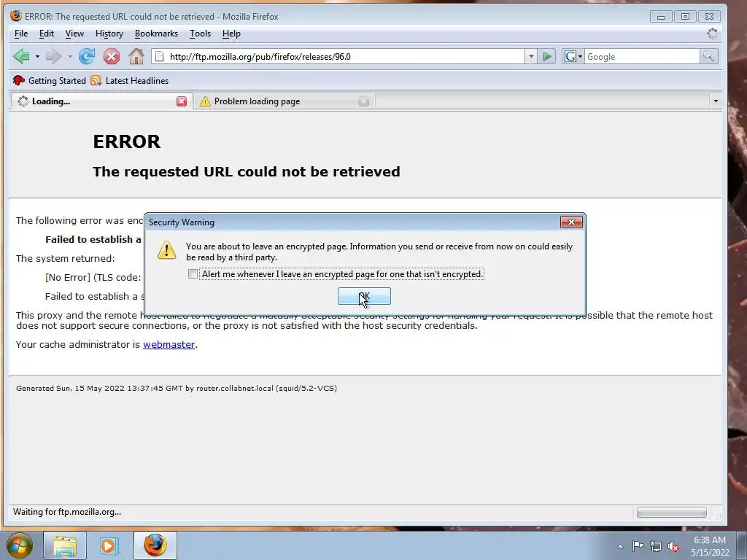Maximize the Firefox window

point(685,17)
